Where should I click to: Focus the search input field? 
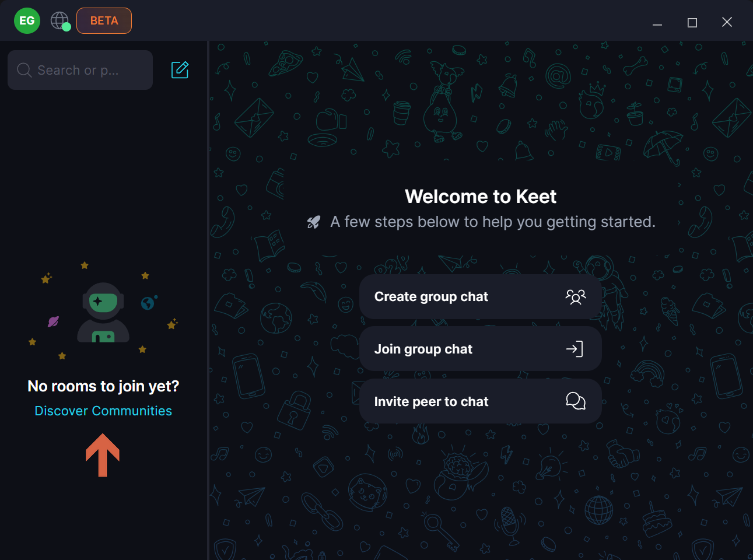point(87,70)
